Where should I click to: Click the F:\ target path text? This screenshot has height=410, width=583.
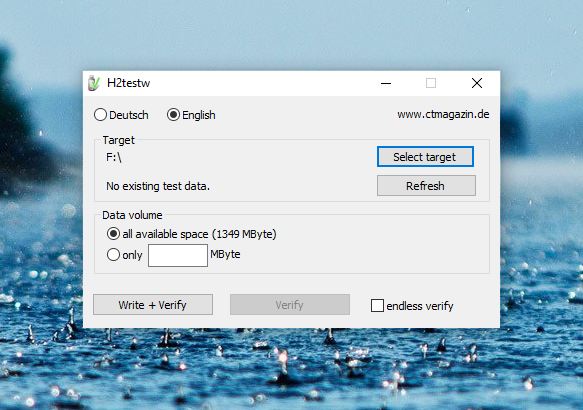point(114,158)
